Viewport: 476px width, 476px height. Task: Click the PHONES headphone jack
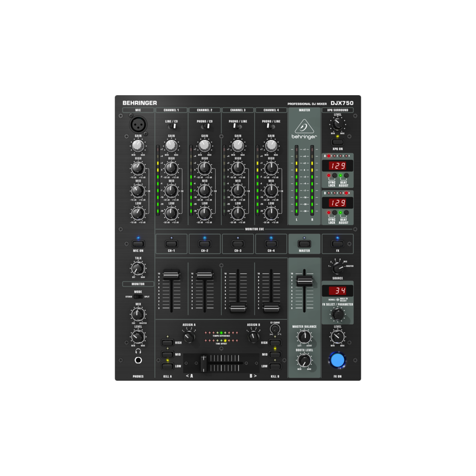click(138, 360)
